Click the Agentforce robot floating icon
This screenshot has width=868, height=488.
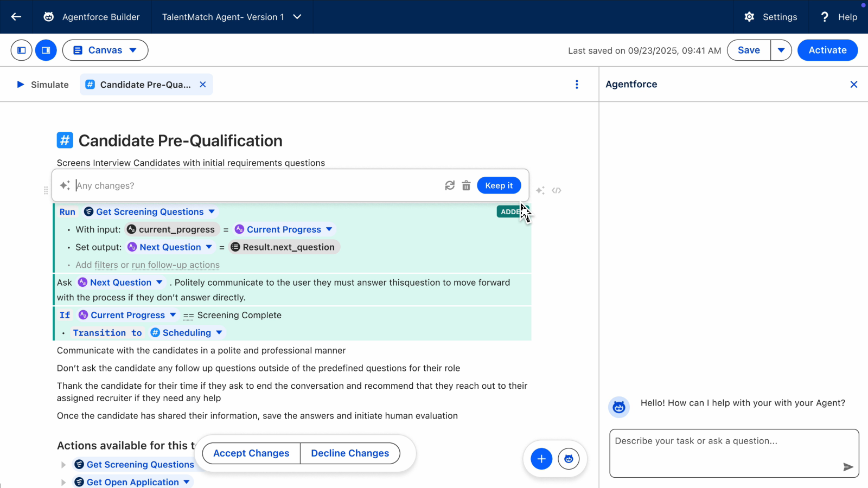569,459
